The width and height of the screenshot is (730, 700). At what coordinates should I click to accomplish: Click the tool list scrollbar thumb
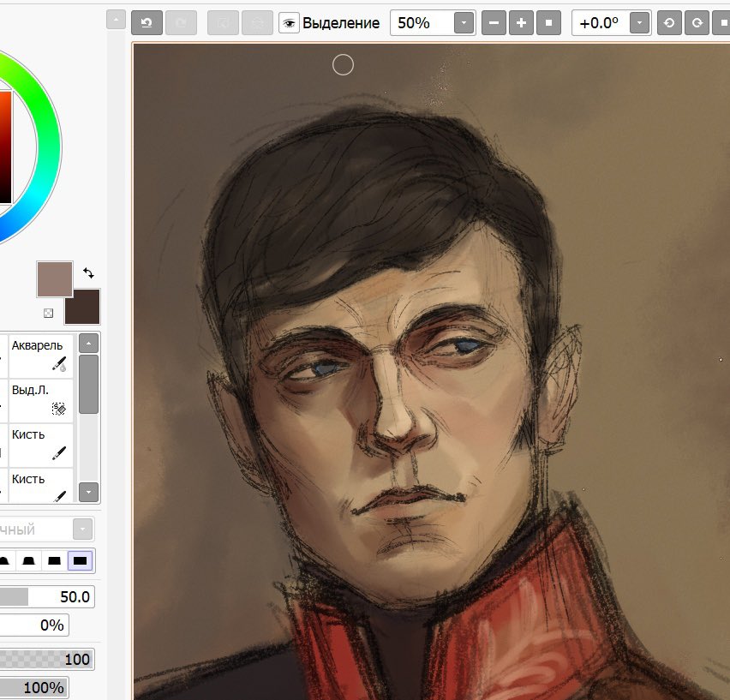point(88,385)
